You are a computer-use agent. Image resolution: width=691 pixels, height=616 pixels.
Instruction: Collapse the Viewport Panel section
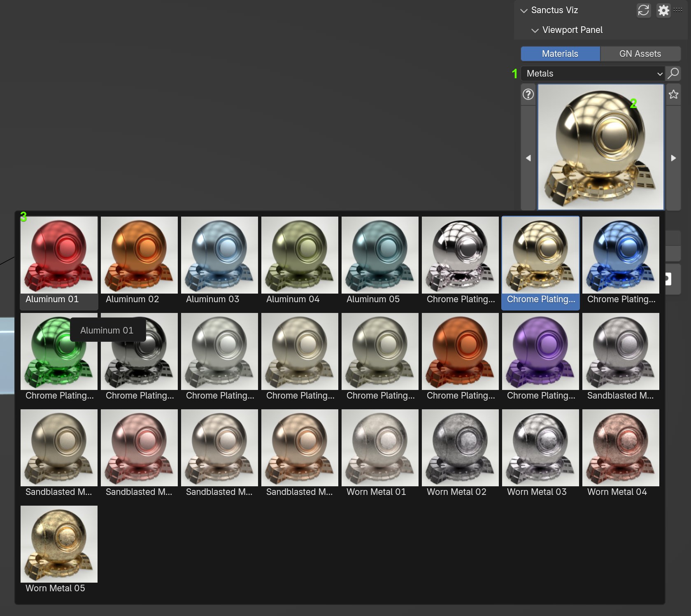pyautogui.click(x=535, y=30)
